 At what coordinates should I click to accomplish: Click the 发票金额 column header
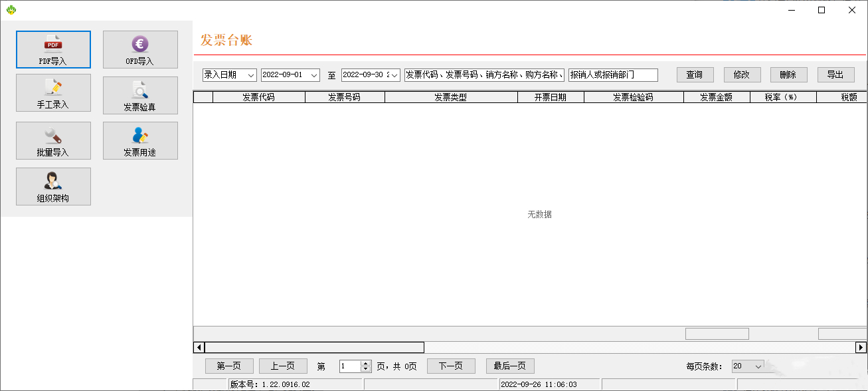coord(717,97)
